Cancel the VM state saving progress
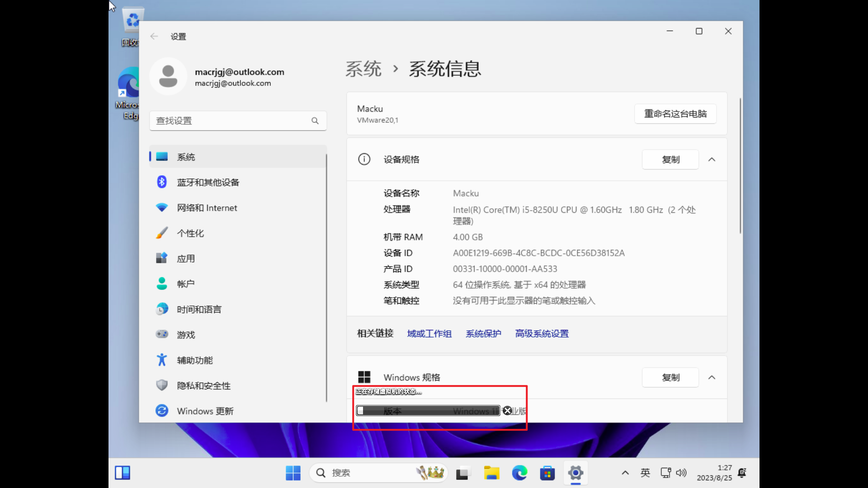The height and width of the screenshot is (488, 868). (x=507, y=410)
